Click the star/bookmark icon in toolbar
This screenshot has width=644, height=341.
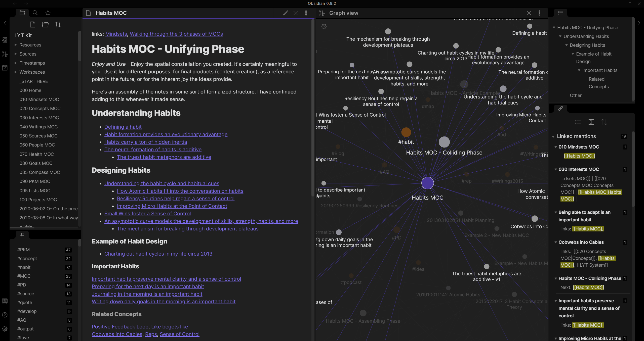click(x=48, y=13)
